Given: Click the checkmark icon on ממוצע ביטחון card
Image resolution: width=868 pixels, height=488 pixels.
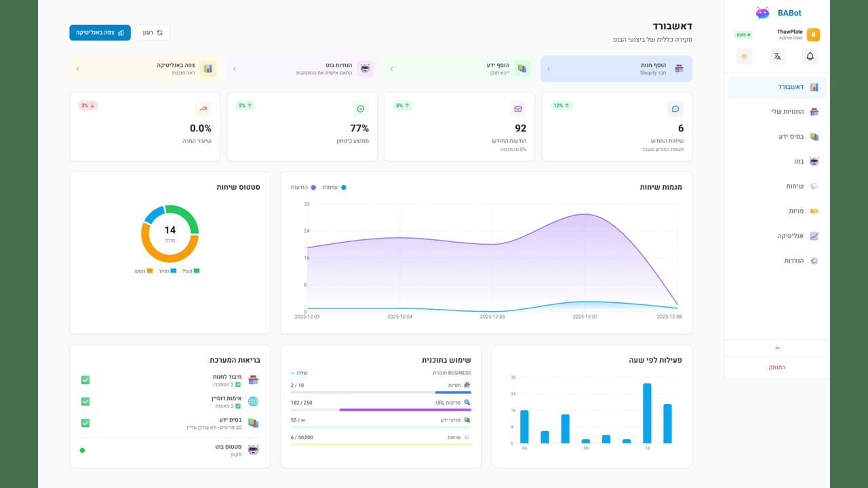Looking at the screenshot, I should (361, 108).
